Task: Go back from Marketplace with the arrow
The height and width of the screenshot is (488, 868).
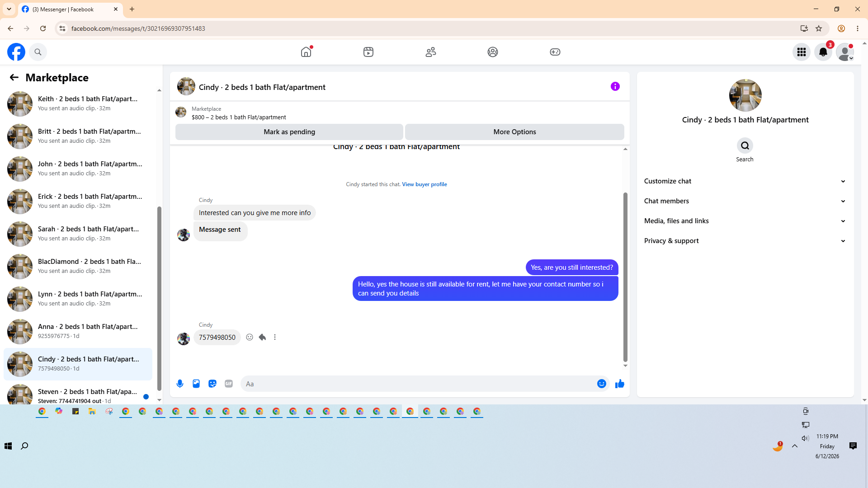Action: pyautogui.click(x=14, y=77)
